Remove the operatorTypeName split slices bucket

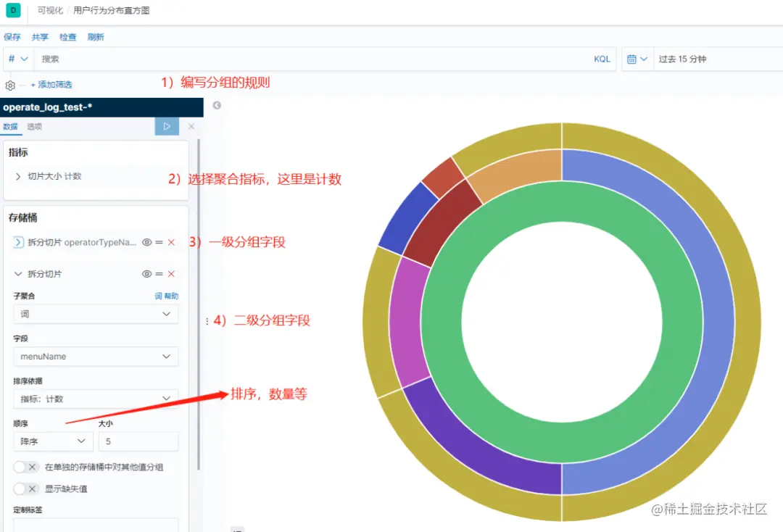[x=171, y=242]
